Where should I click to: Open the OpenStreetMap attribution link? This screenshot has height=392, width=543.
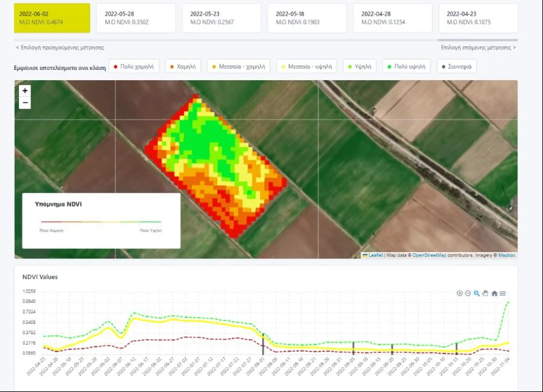pos(429,255)
